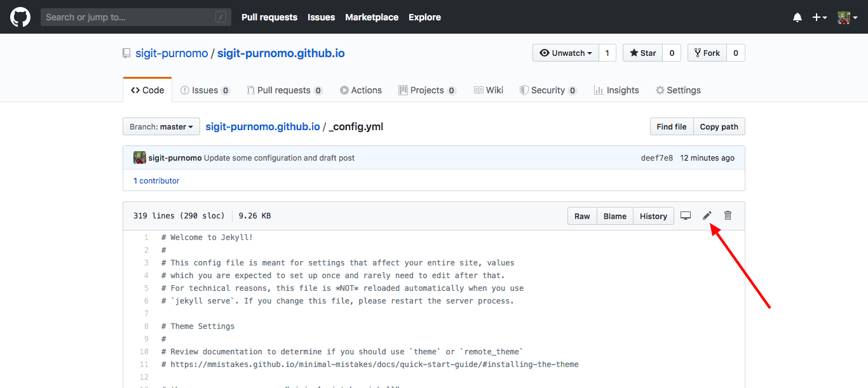The image size is (868, 388).
Task: Delete this file with the trash icon
Action: pyautogui.click(x=728, y=216)
